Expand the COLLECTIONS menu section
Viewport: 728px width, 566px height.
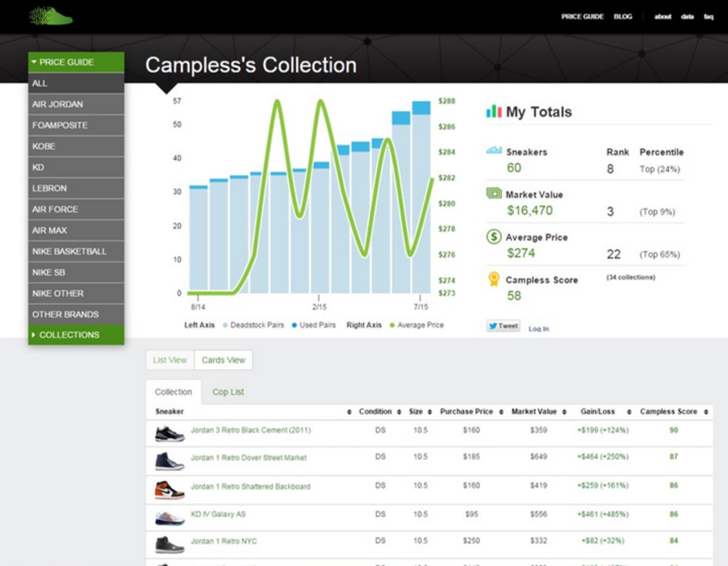76,335
